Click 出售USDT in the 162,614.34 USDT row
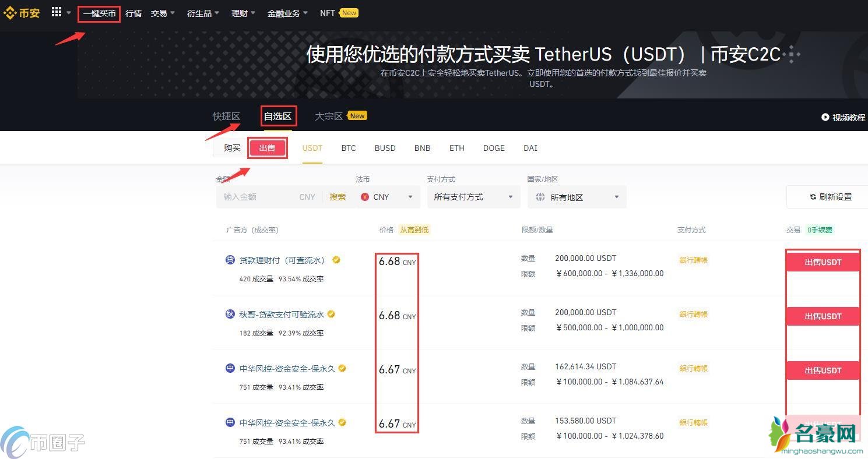 point(823,370)
